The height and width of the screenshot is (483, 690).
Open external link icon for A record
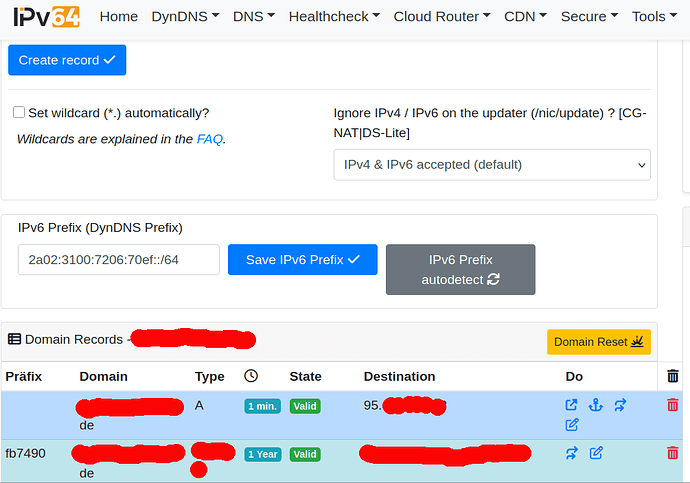(x=571, y=405)
